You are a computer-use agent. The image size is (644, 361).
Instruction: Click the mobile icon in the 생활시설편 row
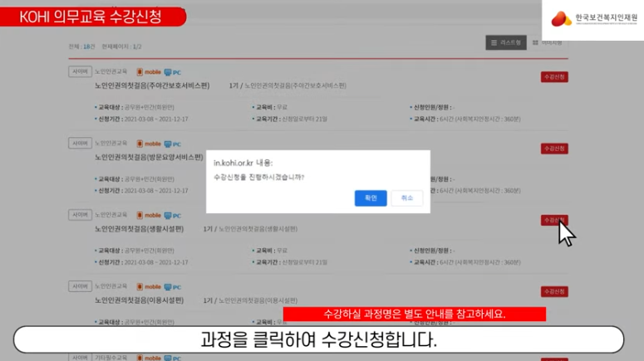149,216
